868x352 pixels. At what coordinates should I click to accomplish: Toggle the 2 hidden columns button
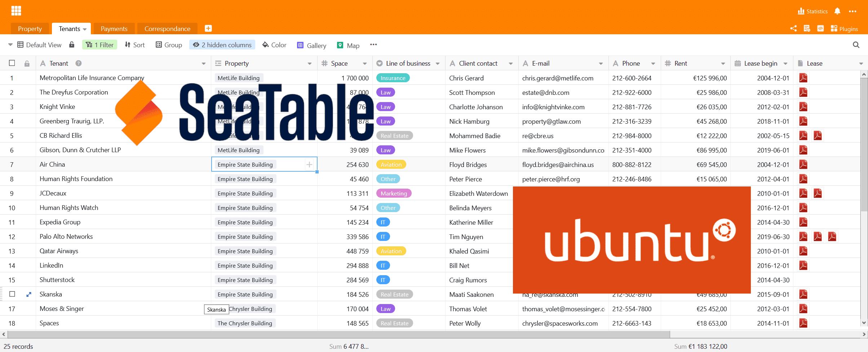222,45
